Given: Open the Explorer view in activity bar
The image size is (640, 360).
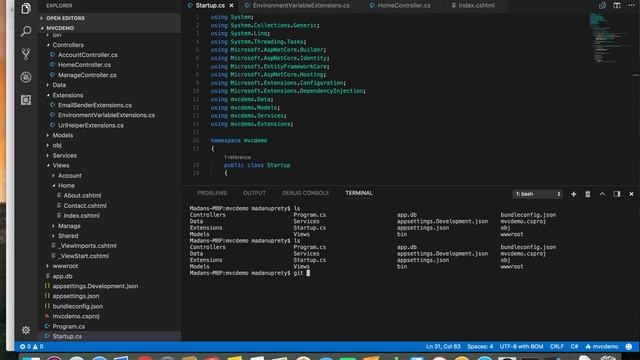Looking at the screenshot, I should [26, 8].
